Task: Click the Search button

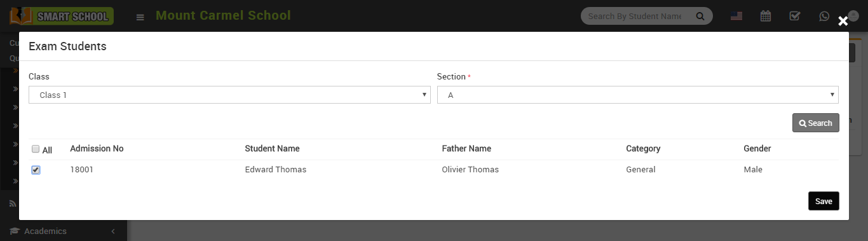Action: 816,123
